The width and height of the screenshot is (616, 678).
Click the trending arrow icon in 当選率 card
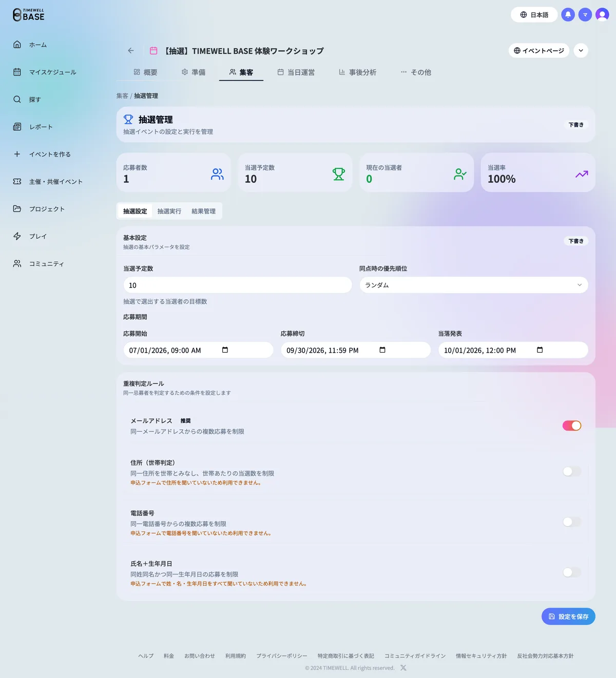coord(582,174)
